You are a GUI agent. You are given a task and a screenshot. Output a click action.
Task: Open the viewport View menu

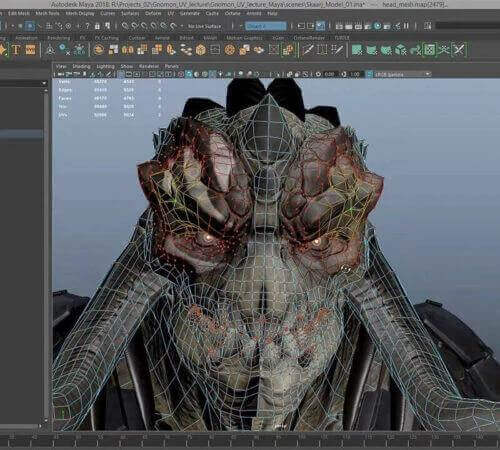61,66
